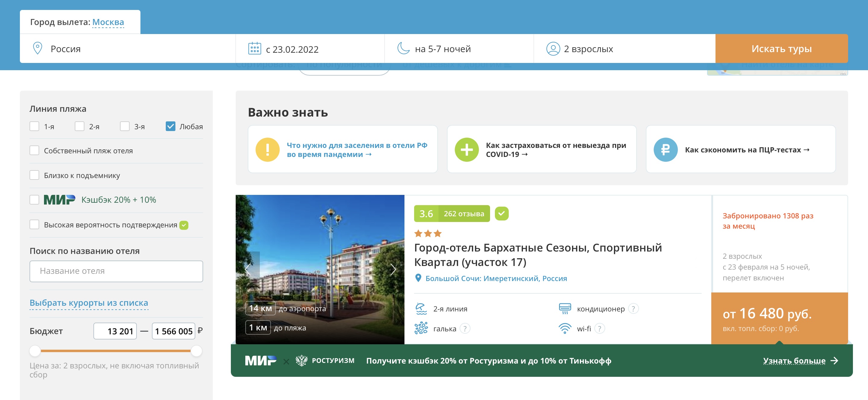Click the orange budget slider track
The image size is (868, 400).
pyautogui.click(x=115, y=351)
